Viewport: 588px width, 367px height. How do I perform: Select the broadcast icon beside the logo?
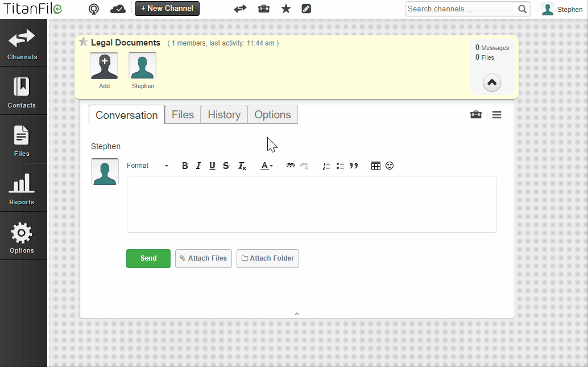point(93,9)
